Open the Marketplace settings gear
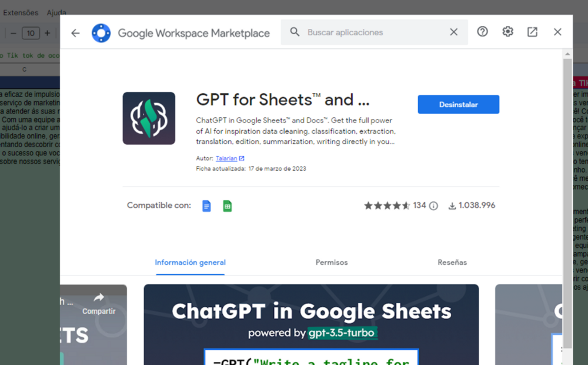This screenshot has width=588, height=365. pyautogui.click(x=507, y=32)
